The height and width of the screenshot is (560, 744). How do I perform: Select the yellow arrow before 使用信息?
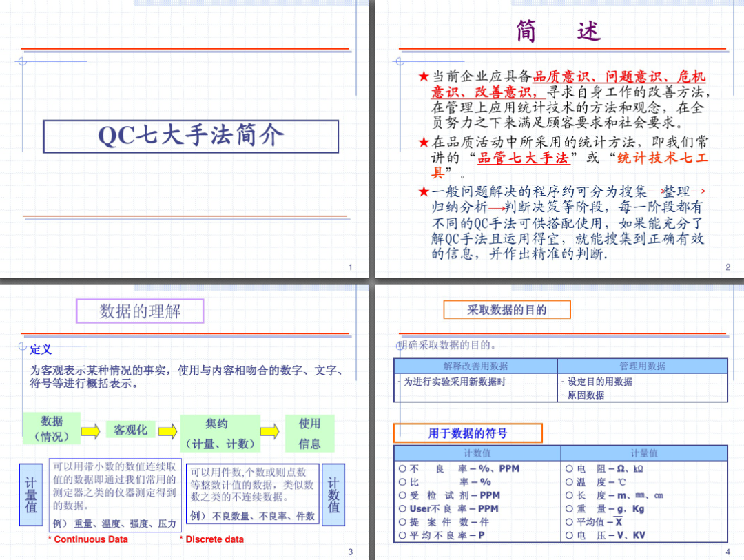tap(271, 431)
